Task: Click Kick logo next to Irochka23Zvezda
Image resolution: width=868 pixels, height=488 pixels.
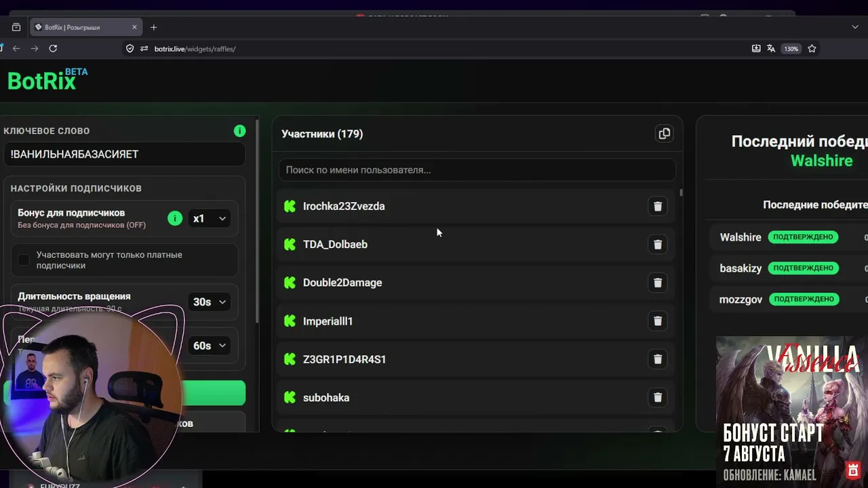Action: (x=290, y=206)
